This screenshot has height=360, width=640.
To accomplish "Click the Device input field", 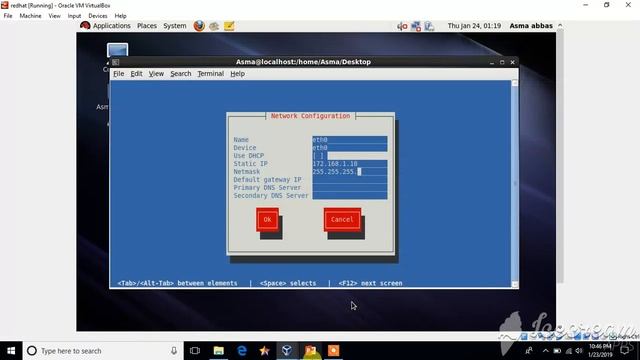I will (350, 148).
